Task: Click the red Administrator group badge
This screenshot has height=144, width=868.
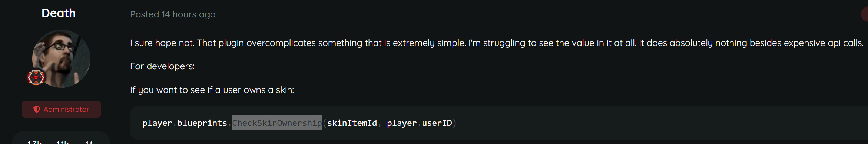Action: [x=61, y=109]
